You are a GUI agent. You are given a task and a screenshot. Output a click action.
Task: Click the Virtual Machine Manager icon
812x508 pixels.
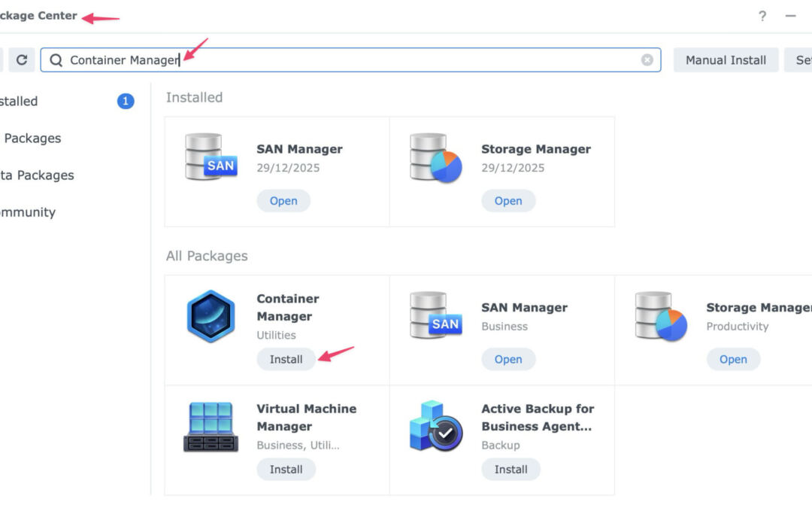(211, 427)
